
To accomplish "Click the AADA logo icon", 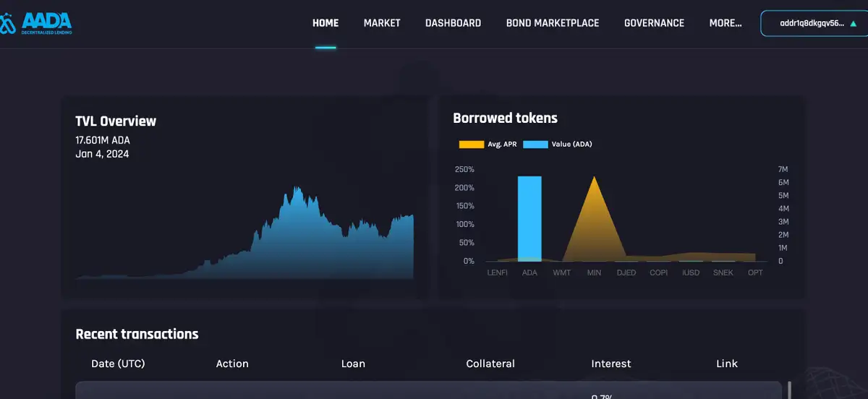I will pos(7,24).
